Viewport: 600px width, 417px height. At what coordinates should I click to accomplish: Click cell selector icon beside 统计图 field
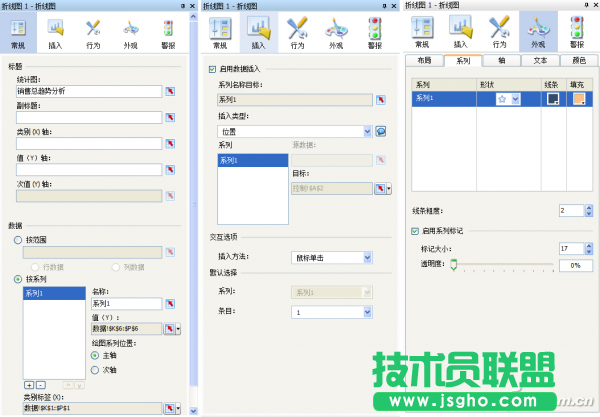click(x=170, y=91)
